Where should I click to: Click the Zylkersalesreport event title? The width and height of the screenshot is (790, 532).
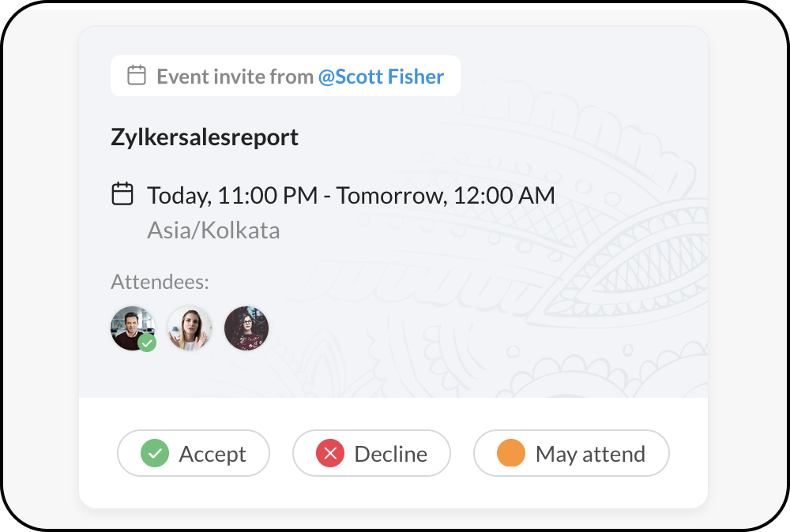[205, 137]
